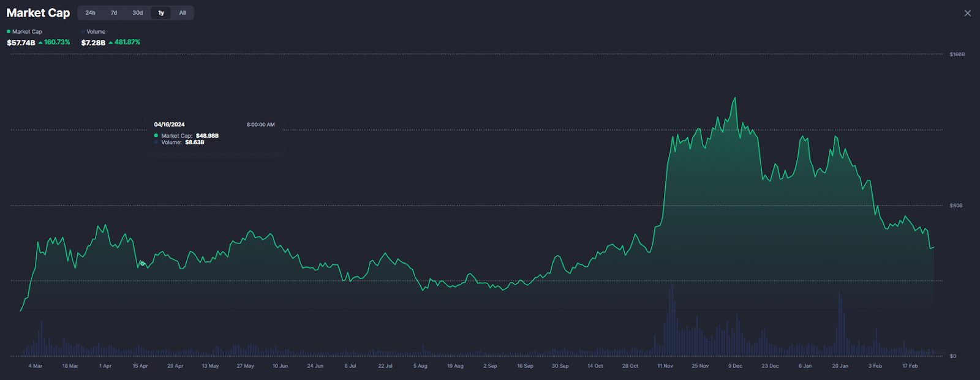Click the green up arrow beside 160.73%
Image resolution: width=980 pixels, height=380 pixels.
point(40,43)
